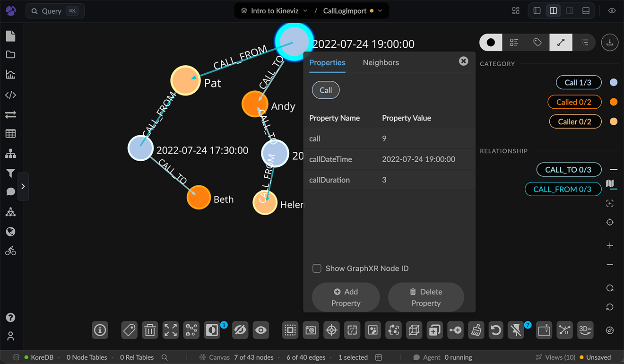Toggle the eye visibility icon at top right
Image resolution: width=624 pixels, height=364 pixels.
click(x=612, y=10)
